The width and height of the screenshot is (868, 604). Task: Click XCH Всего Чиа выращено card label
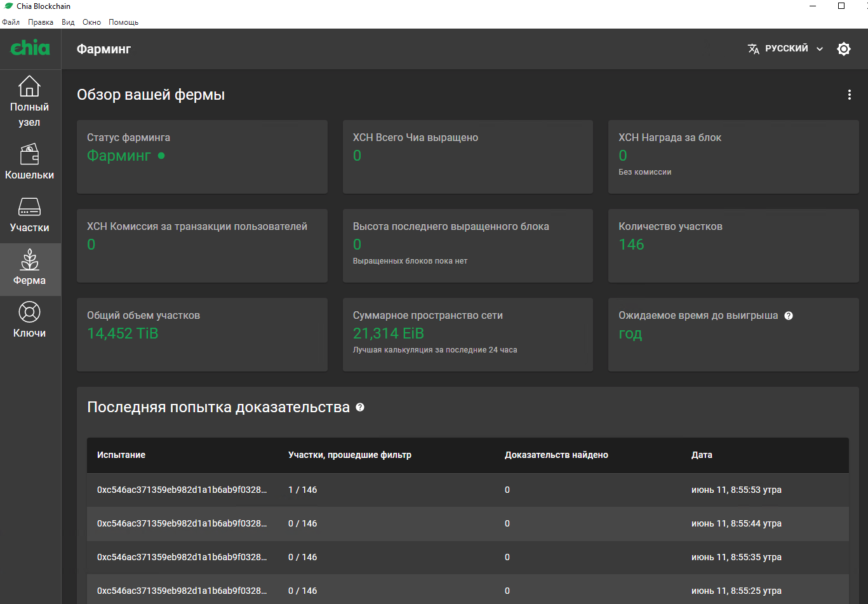click(x=415, y=137)
